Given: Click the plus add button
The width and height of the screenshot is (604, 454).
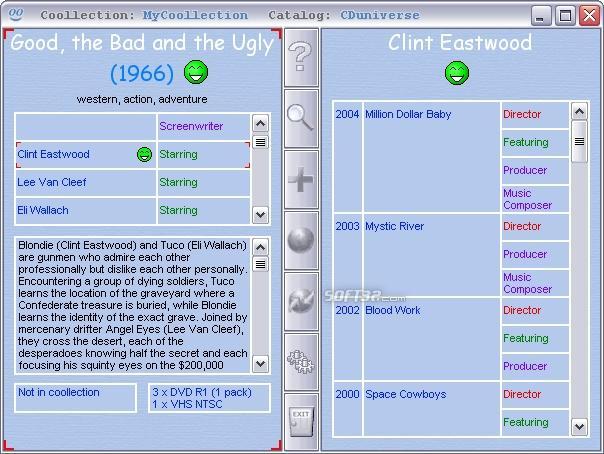Looking at the screenshot, I should 301,179.
